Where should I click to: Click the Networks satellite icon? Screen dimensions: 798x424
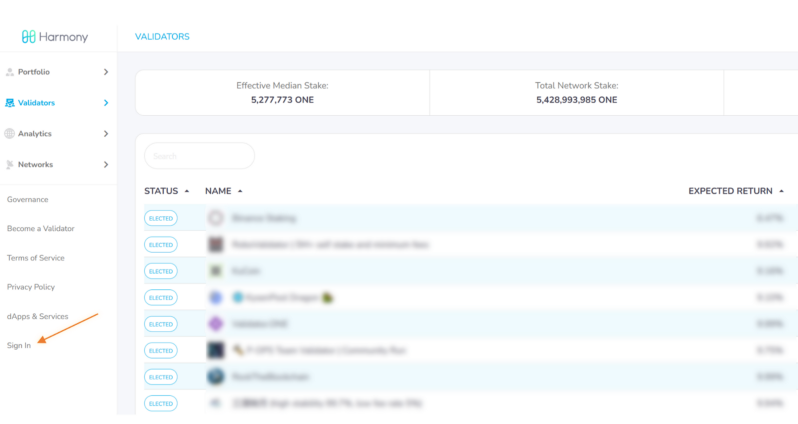(10, 164)
